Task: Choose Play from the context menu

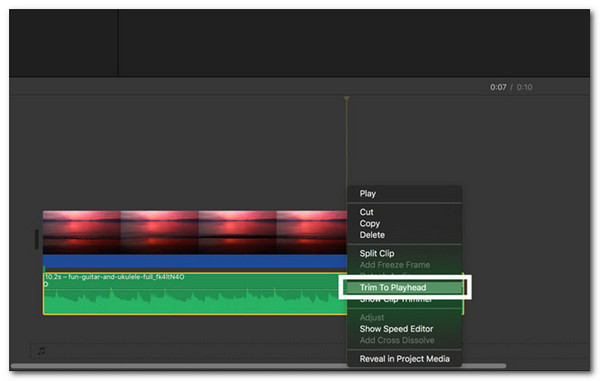Action: click(x=367, y=194)
